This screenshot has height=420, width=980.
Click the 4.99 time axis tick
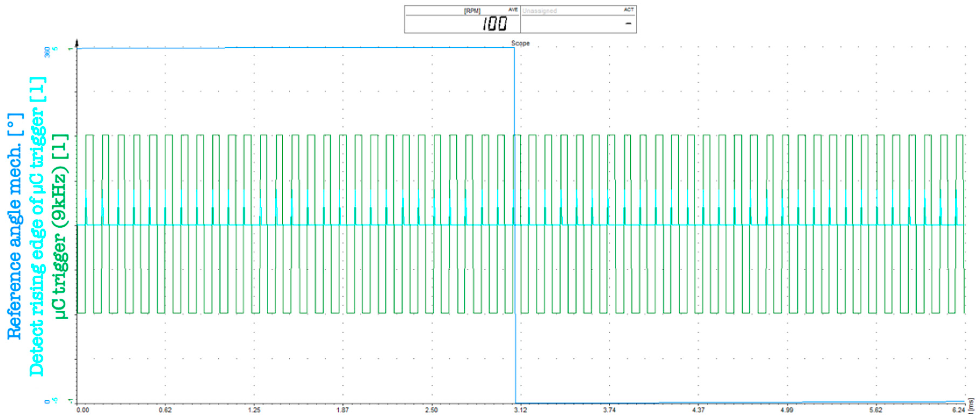pos(787,410)
